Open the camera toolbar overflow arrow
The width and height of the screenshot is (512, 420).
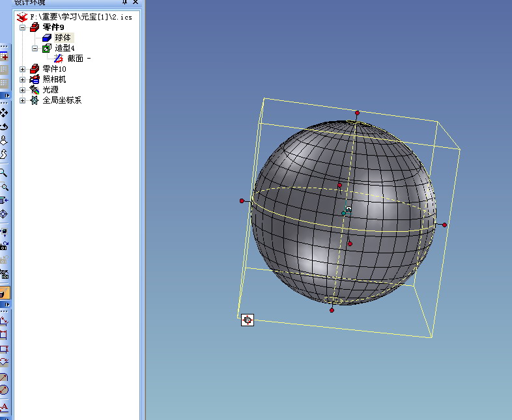(7, 305)
